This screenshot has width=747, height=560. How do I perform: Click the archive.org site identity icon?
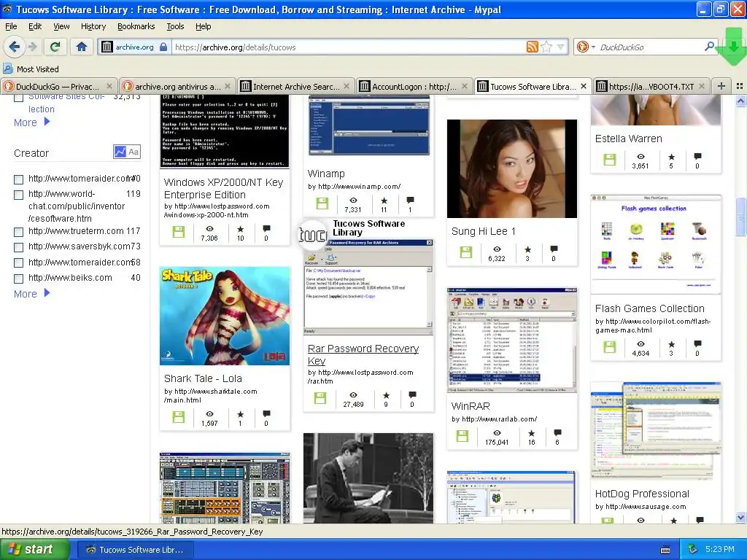coord(107,47)
